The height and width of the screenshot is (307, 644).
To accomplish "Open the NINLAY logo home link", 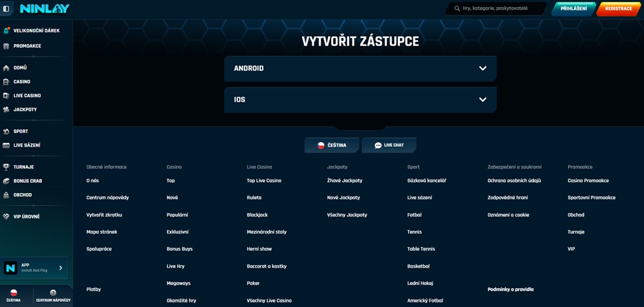I will [x=45, y=8].
